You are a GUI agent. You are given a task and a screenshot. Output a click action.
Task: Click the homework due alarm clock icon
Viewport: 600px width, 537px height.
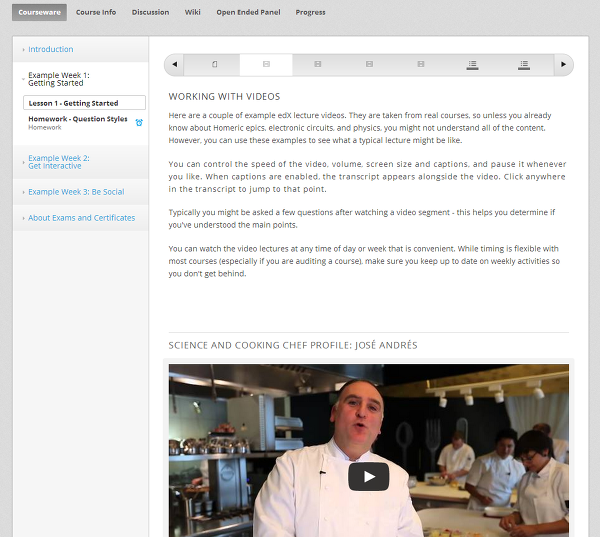(x=139, y=122)
